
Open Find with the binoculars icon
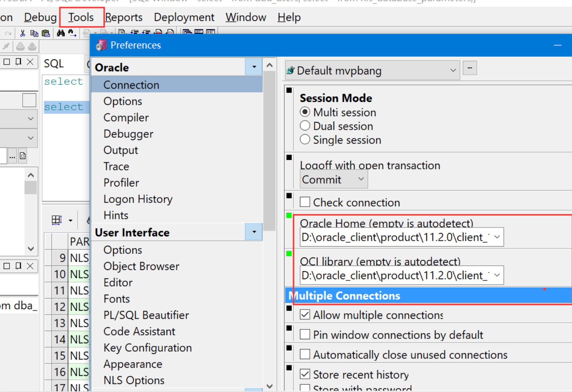(61, 33)
